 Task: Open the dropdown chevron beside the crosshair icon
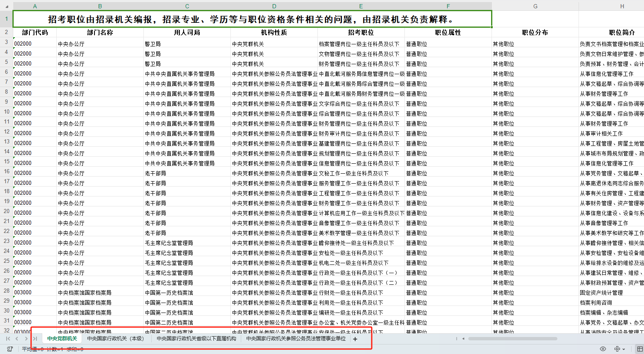pyautogui.click(x=624, y=349)
